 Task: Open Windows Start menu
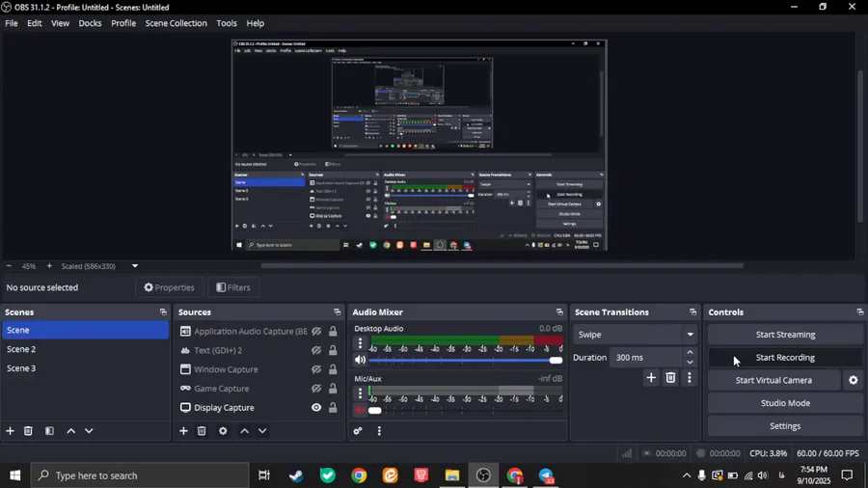14,475
